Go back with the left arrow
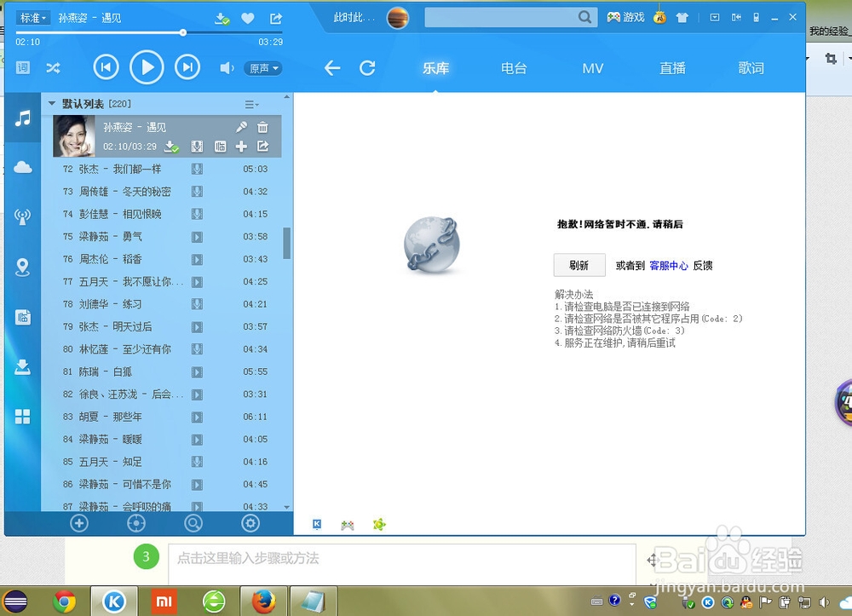The image size is (852, 616). pos(332,68)
